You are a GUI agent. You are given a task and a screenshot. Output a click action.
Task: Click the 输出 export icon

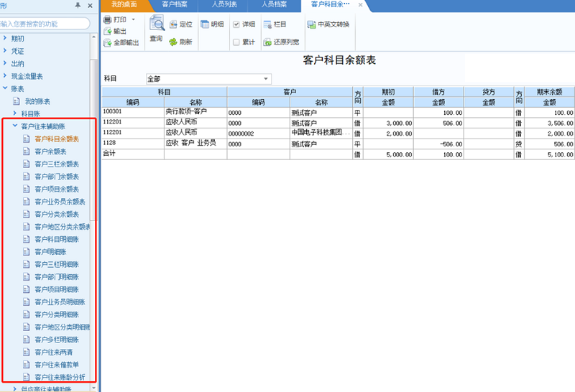(x=107, y=31)
